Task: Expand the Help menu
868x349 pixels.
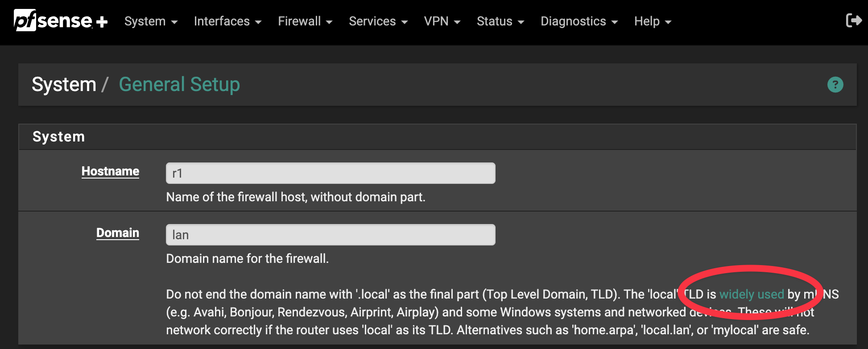Action: pos(653,21)
